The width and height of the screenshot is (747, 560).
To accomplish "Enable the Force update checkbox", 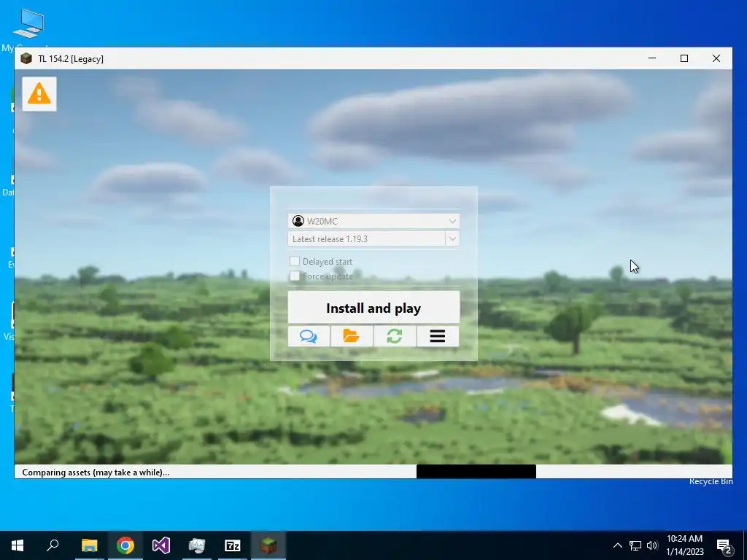I will tap(295, 276).
